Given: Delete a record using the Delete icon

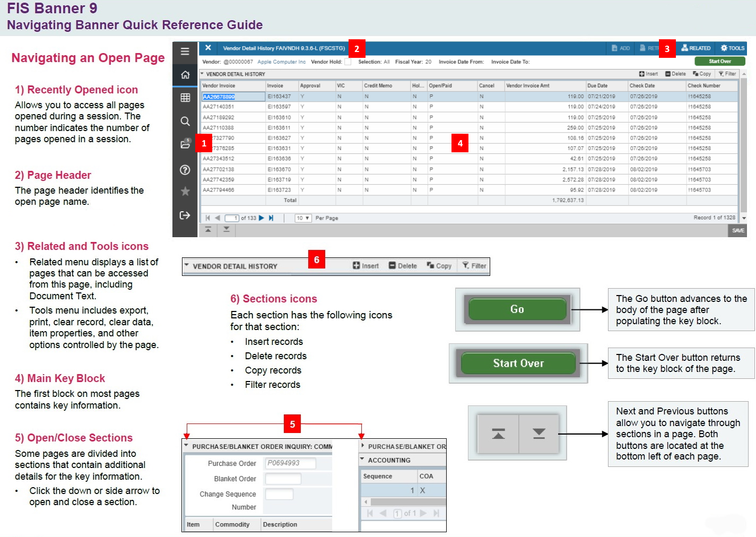Looking at the screenshot, I should point(676,73).
